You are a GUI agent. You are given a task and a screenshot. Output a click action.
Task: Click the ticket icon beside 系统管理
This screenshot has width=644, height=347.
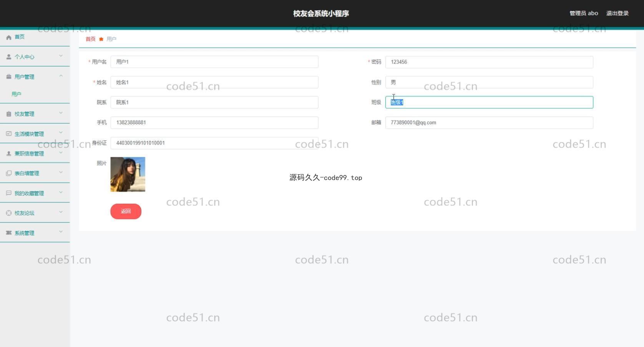[x=9, y=233]
